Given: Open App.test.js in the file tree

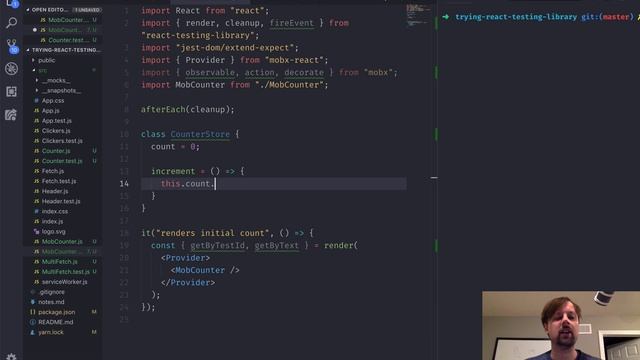Looking at the screenshot, I should 57,120.
